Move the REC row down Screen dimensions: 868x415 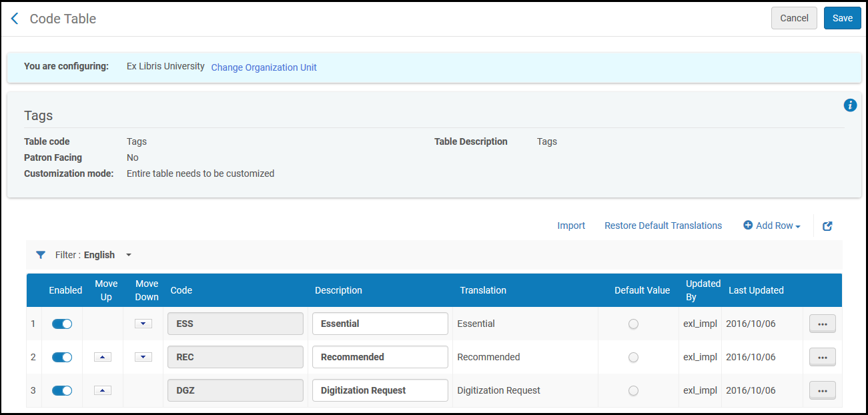143,357
